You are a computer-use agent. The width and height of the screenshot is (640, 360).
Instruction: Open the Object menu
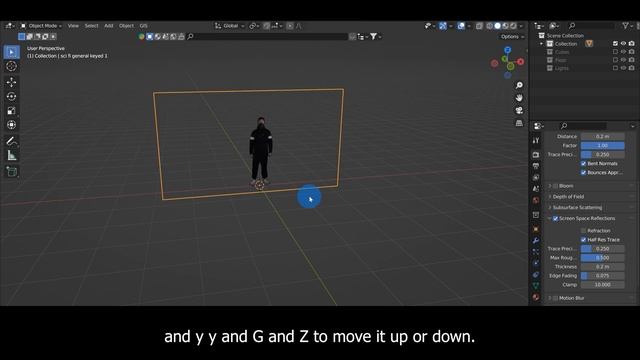126,26
